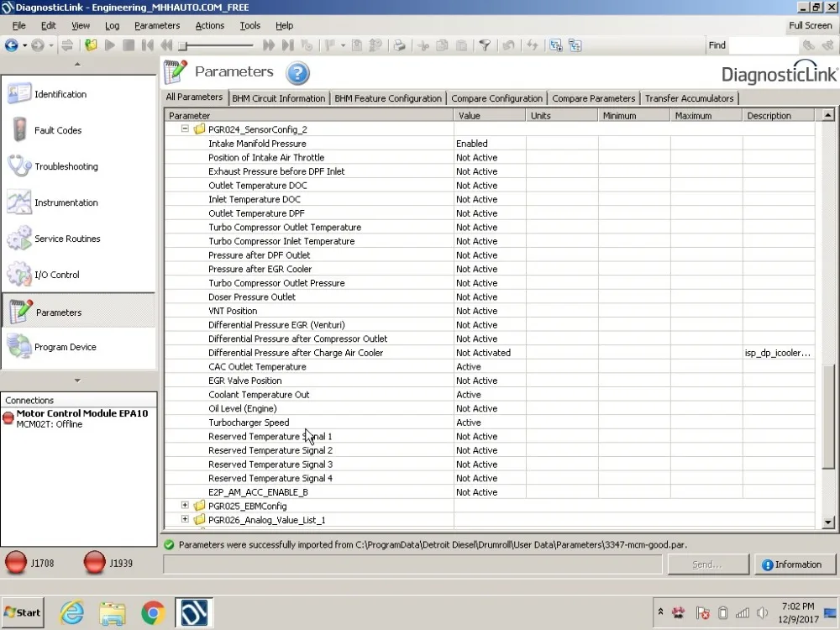
Task: Switch to the Compare Parameters tab
Action: pos(593,98)
